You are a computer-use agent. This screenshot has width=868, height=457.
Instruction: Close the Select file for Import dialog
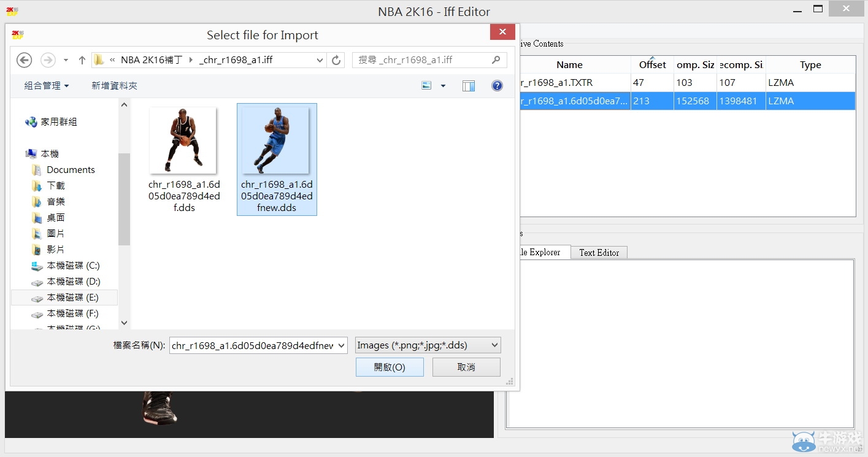(502, 32)
